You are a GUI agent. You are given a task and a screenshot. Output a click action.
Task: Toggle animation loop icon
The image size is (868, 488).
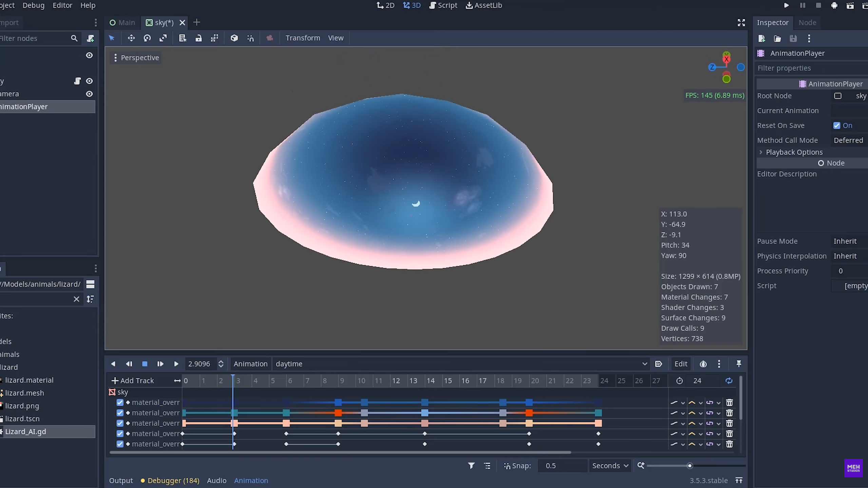[x=729, y=380]
